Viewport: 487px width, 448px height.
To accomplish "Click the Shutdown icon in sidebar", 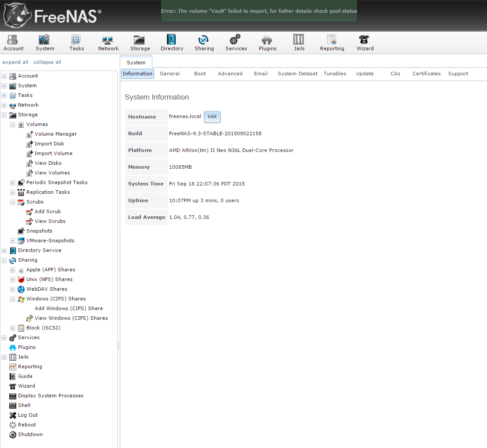I will [x=13, y=435].
